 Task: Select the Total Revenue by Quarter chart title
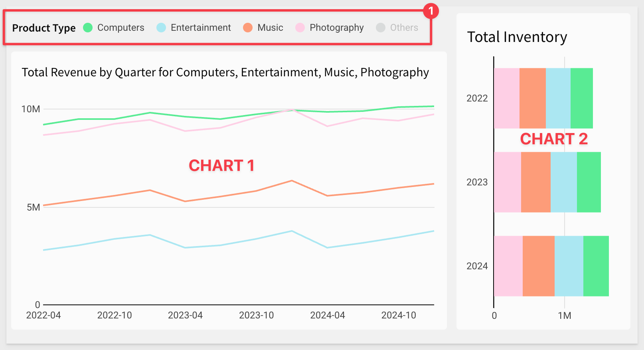click(x=225, y=72)
